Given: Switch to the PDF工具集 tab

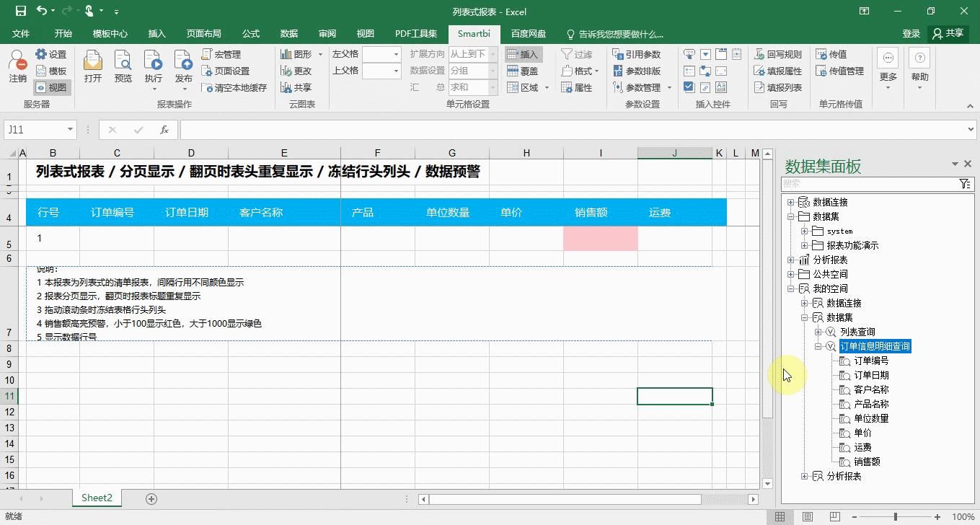Looking at the screenshot, I should (416, 34).
